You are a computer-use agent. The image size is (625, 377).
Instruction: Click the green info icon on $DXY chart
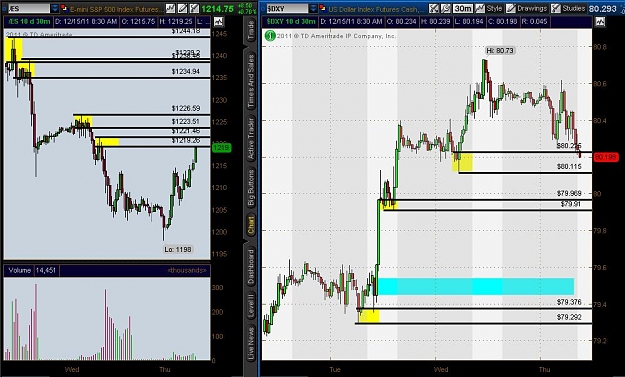click(270, 36)
